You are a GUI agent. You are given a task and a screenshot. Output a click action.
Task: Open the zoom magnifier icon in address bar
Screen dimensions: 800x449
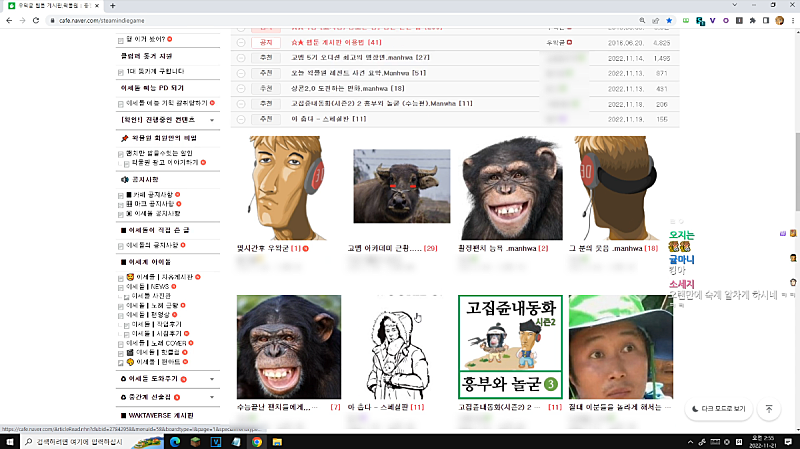pos(640,20)
